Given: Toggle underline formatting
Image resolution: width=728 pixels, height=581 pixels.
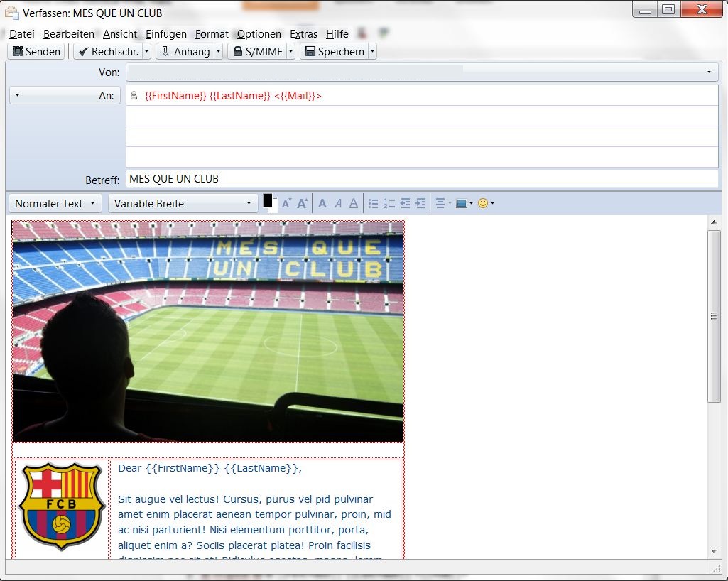Looking at the screenshot, I should click(354, 203).
